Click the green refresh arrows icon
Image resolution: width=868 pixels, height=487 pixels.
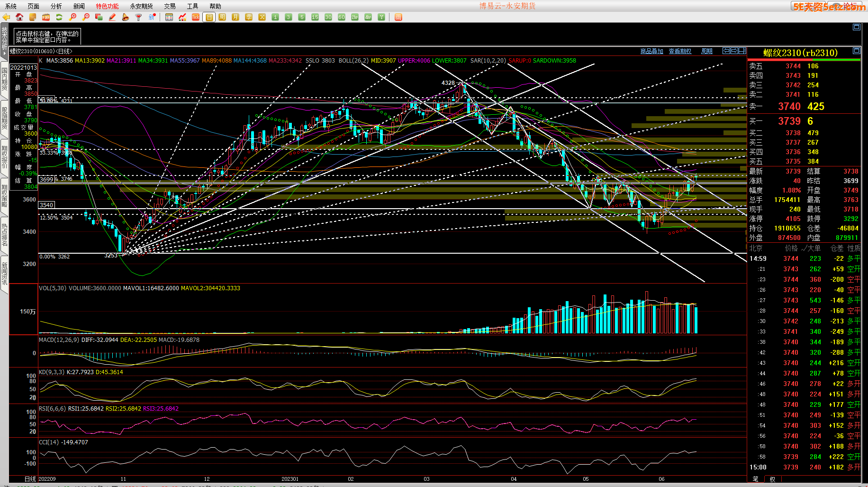pyautogui.click(x=59, y=17)
